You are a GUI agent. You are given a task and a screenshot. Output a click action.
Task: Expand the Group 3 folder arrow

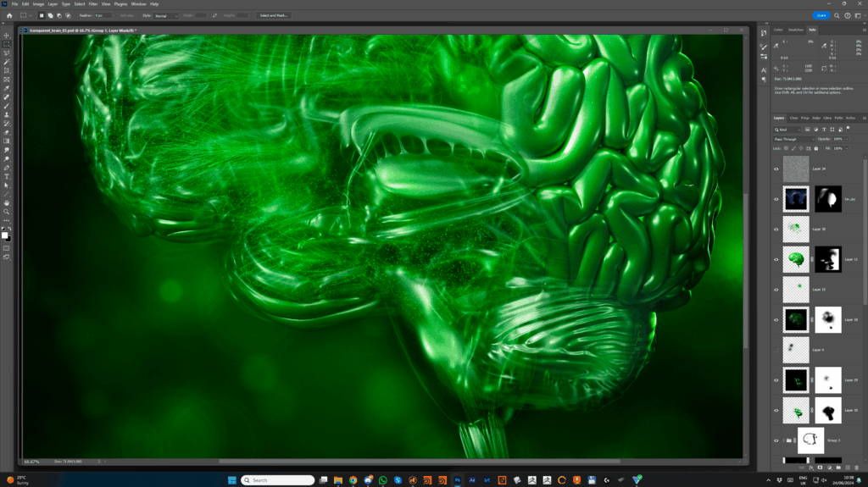(x=785, y=440)
